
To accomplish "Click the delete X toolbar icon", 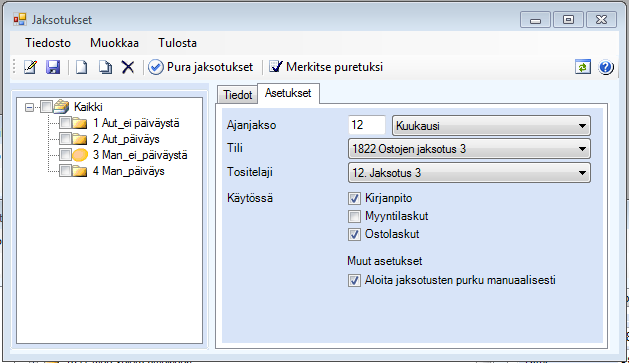I will [128, 67].
